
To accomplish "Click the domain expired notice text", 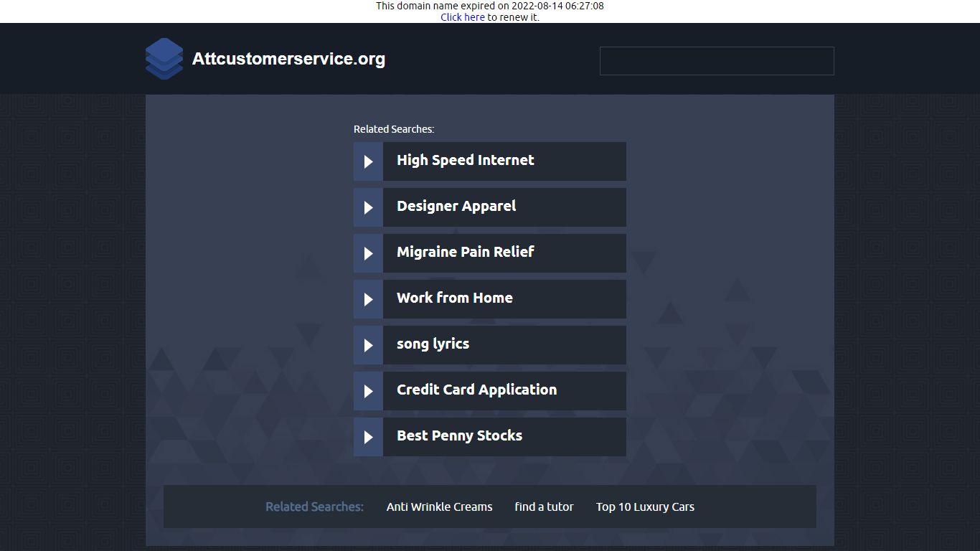I will click(490, 6).
